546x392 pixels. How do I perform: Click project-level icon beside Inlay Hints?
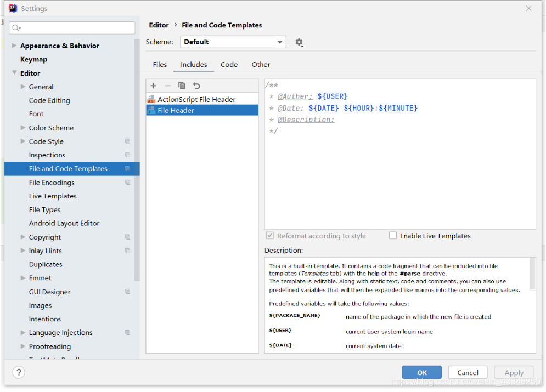[127, 251]
